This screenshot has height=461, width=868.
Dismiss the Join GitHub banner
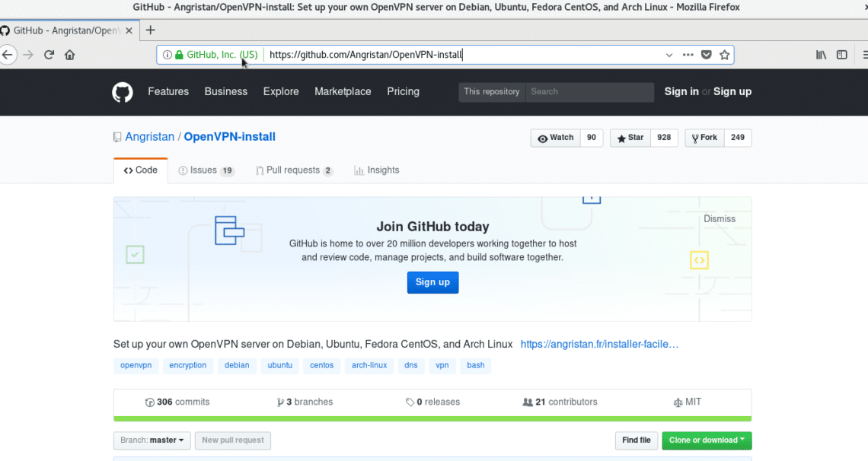coord(719,219)
